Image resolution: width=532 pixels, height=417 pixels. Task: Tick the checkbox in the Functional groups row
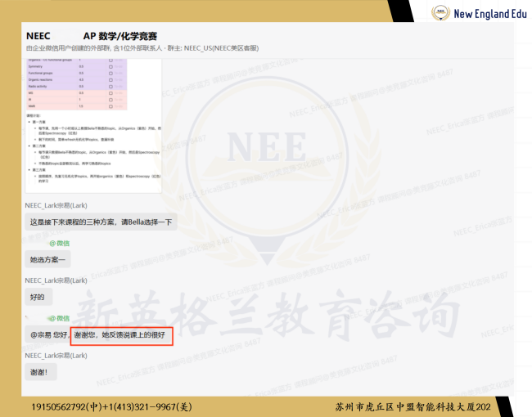pos(110,74)
